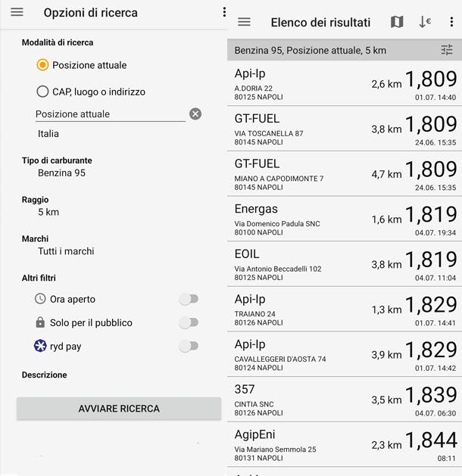
Task: Click AVVIARE RICERCA button
Action: click(119, 409)
